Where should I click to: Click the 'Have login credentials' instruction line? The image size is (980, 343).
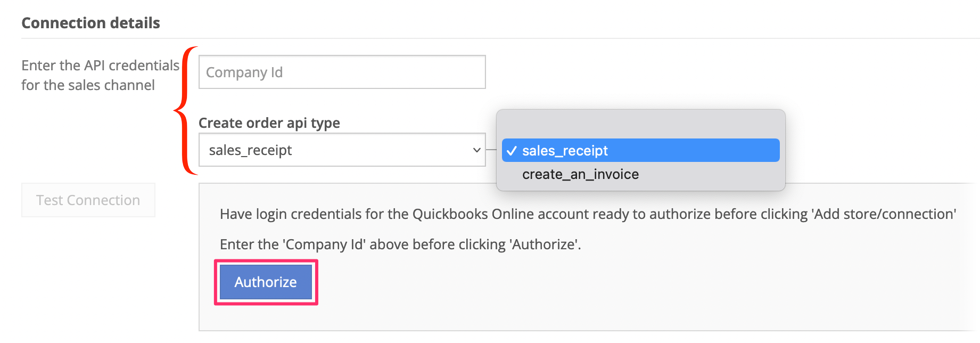(x=588, y=214)
